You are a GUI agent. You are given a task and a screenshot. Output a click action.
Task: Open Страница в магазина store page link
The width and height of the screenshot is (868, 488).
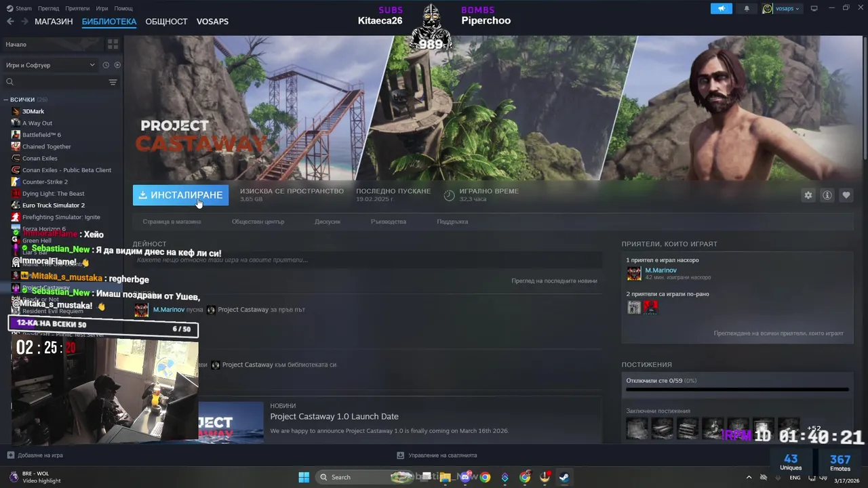click(172, 222)
